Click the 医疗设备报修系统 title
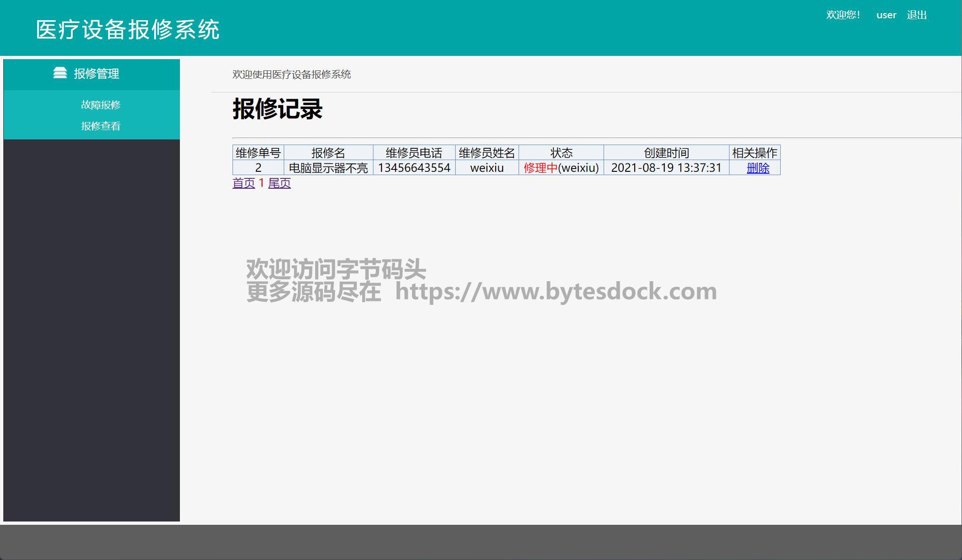Image resolution: width=962 pixels, height=560 pixels. [128, 30]
